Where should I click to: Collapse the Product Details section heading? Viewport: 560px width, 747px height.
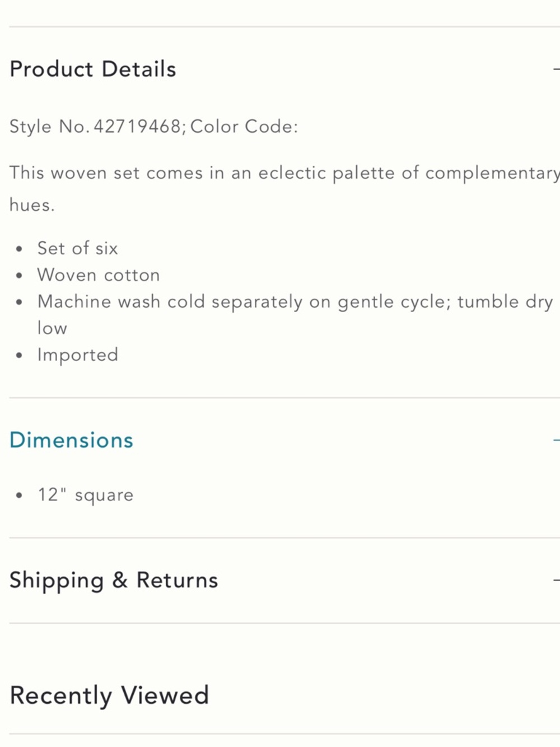click(x=93, y=69)
